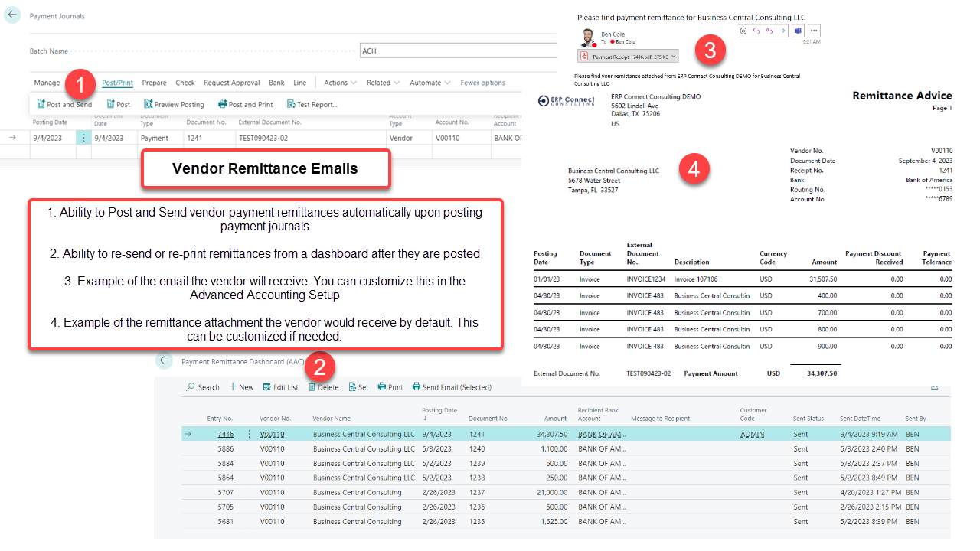Click the Reply icon in email
The width and height of the screenshot is (980, 551).
pos(756,31)
